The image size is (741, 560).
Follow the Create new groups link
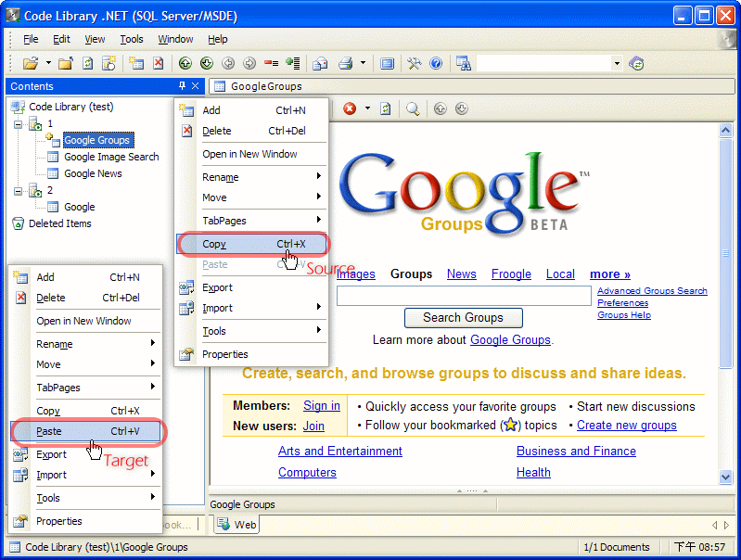[627, 425]
